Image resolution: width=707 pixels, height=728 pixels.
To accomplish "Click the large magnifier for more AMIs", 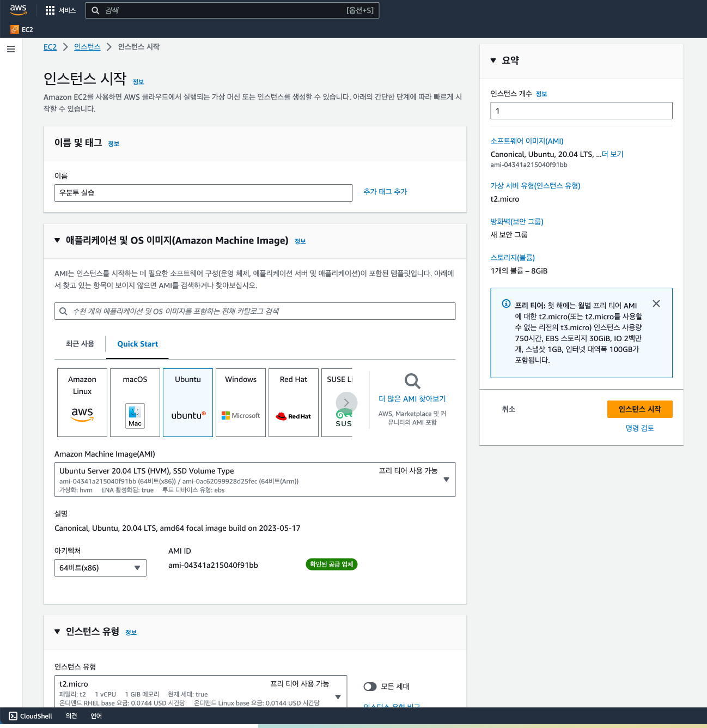I will tap(412, 381).
